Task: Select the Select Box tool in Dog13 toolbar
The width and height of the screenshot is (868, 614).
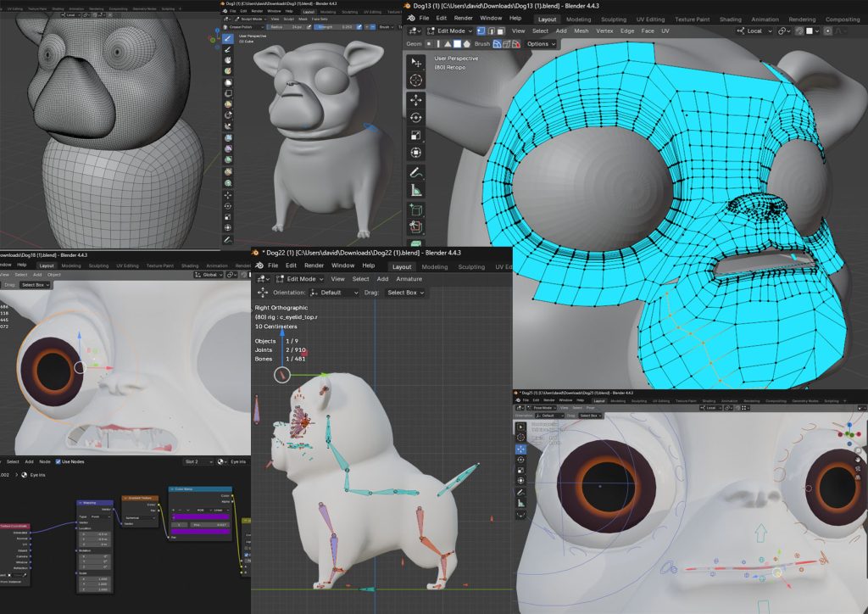Action: coord(415,63)
